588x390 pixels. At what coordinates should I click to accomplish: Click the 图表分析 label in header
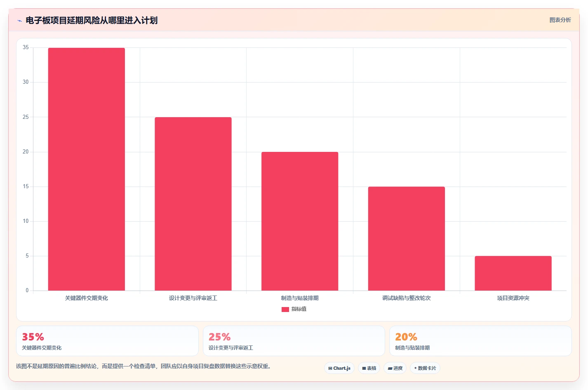click(x=560, y=20)
